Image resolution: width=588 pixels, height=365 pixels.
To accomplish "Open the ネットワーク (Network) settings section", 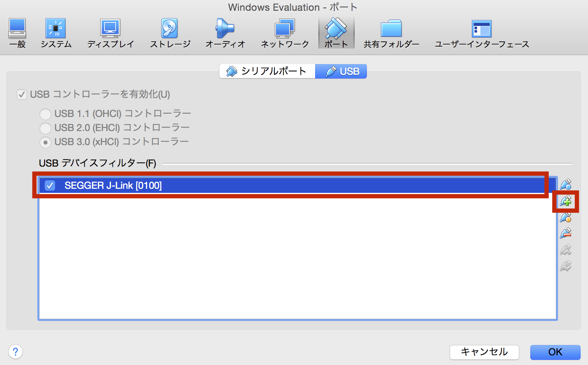I will 284,33.
